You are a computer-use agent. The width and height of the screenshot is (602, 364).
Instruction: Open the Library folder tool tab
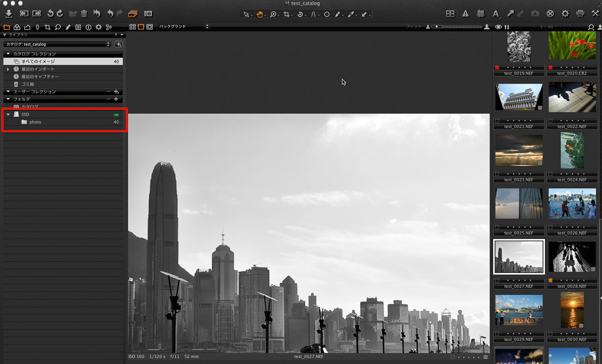point(7,27)
